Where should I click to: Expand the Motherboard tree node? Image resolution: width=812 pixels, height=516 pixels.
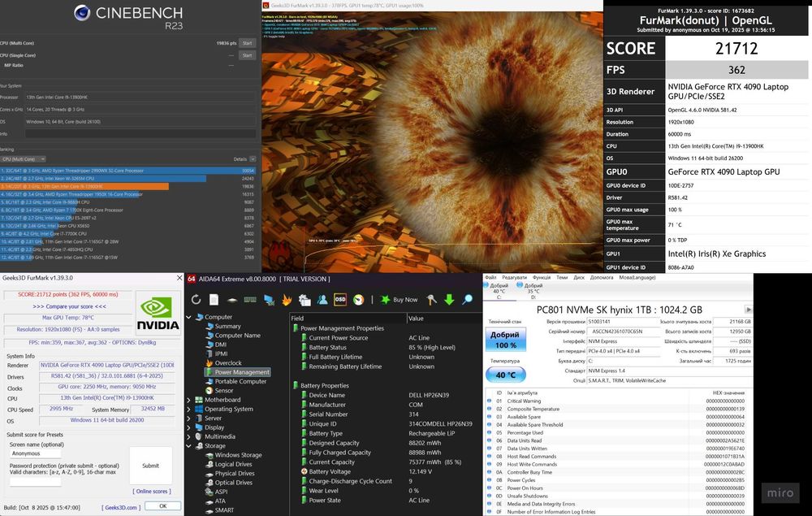coord(189,400)
